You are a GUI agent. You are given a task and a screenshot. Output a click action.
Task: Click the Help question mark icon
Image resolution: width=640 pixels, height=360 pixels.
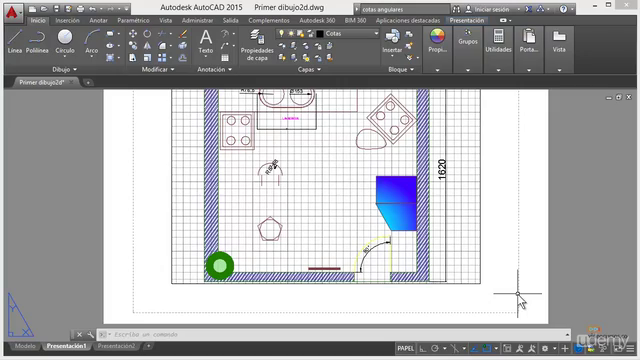click(563, 9)
